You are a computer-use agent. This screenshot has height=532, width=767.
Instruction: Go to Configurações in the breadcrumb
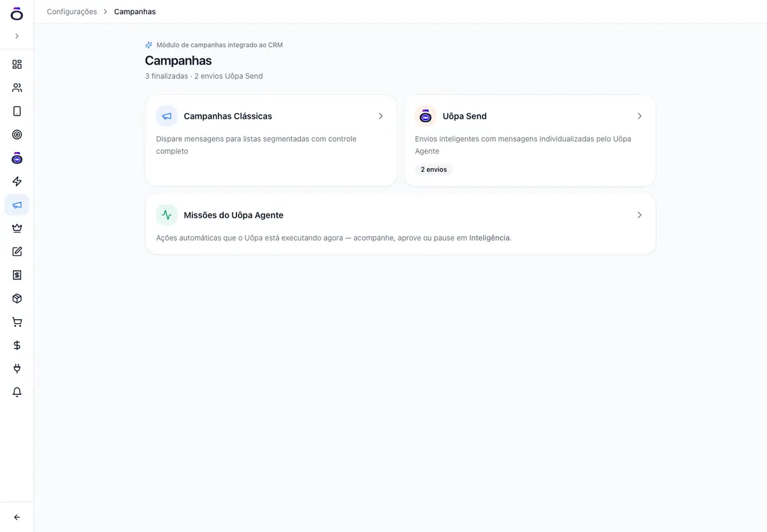pyautogui.click(x=72, y=11)
